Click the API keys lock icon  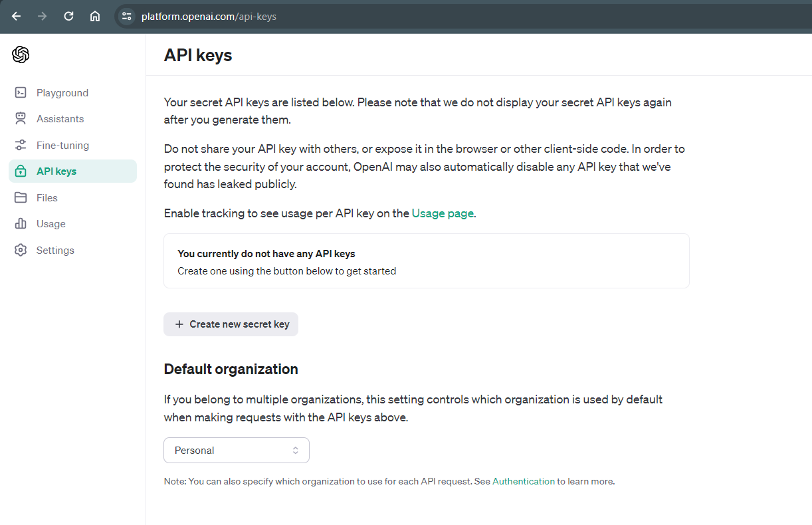21,171
